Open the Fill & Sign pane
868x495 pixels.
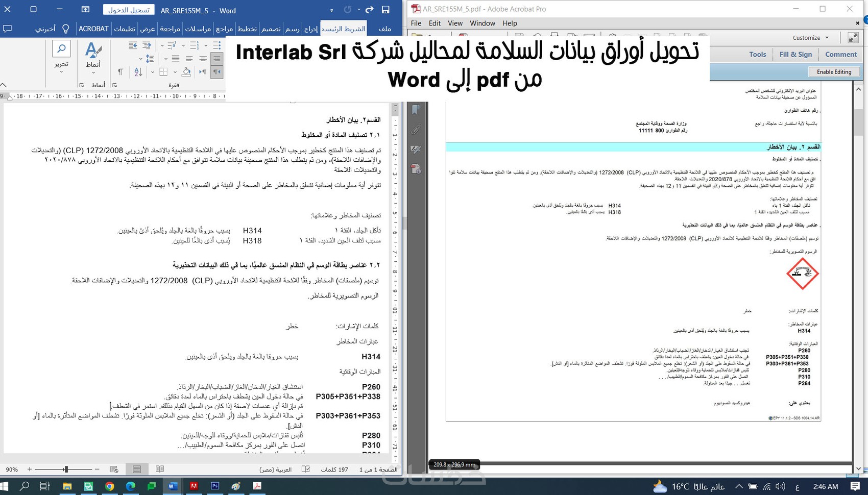pyautogui.click(x=795, y=55)
